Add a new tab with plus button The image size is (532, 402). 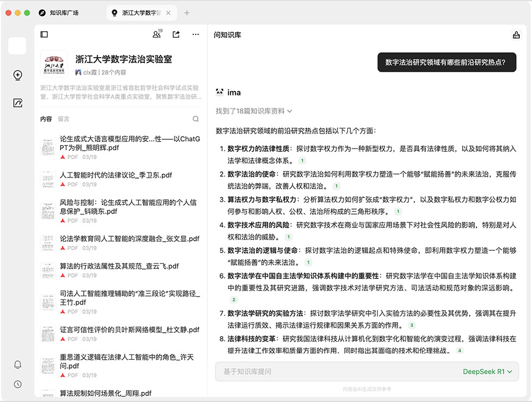tap(187, 13)
